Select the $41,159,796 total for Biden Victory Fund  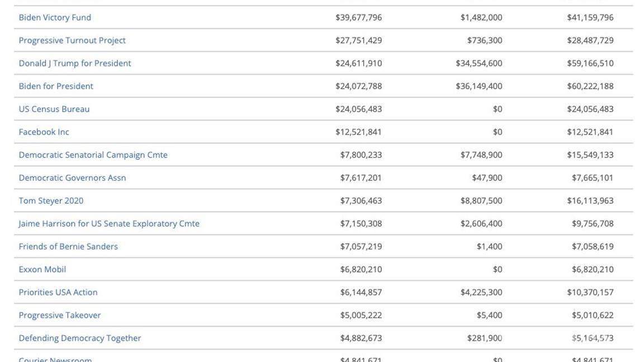coord(590,17)
